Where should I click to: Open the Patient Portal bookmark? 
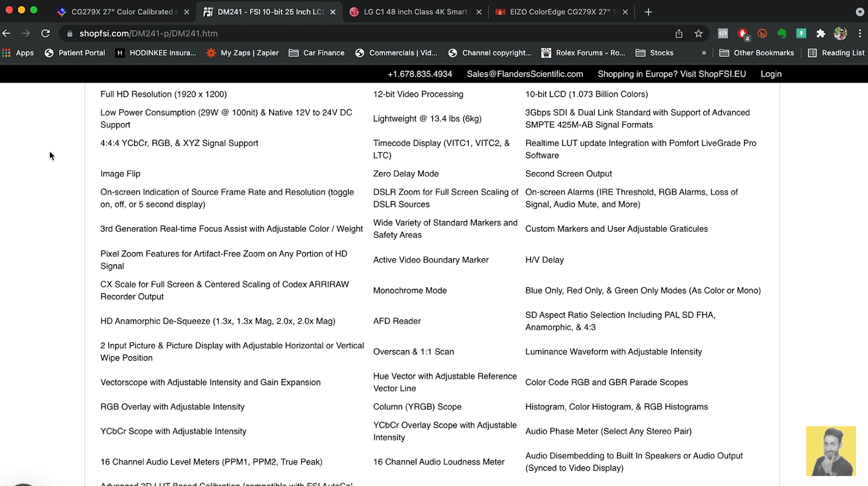tap(75, 53)
